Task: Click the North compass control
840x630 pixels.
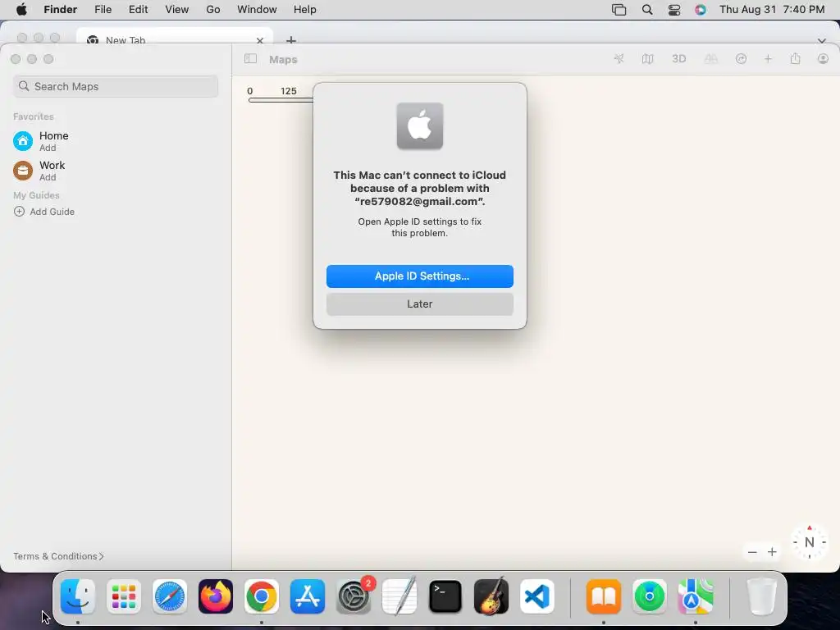Action: coord(809,542)
